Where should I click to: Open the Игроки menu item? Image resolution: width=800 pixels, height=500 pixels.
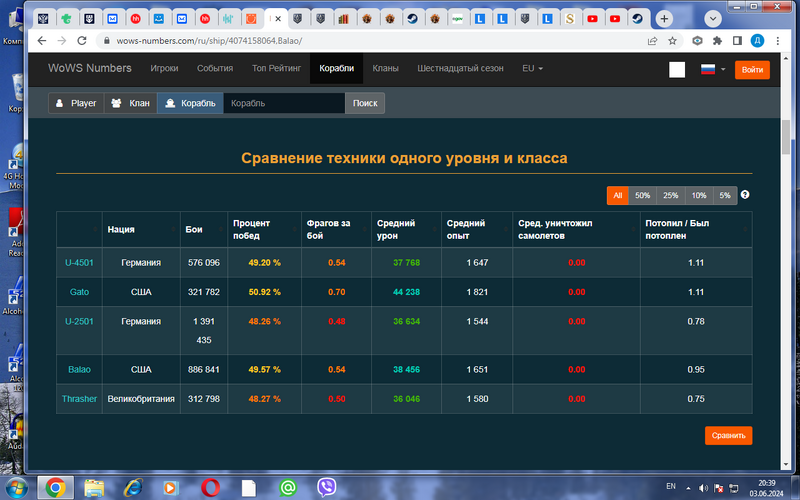[x=164, y=68]
